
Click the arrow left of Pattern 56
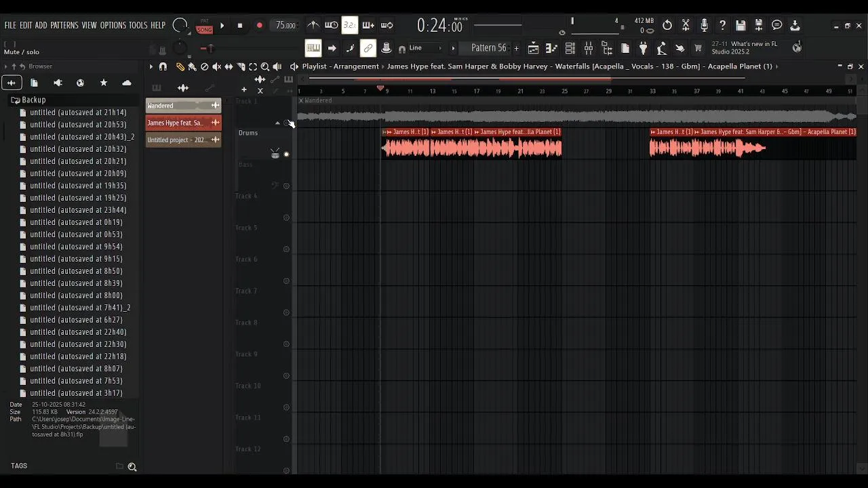click(x=453, y=48)
